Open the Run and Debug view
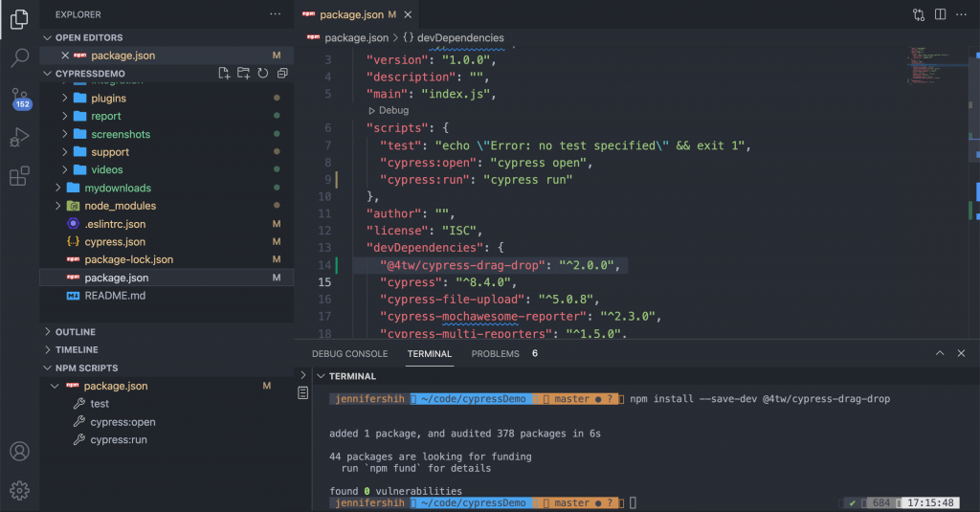Screen dimensions: 980x512 (19, 137)
